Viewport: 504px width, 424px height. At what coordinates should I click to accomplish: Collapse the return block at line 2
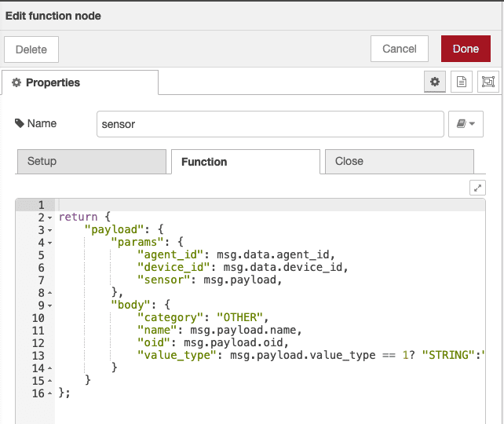pyautogui.click(x=49, y=217)
